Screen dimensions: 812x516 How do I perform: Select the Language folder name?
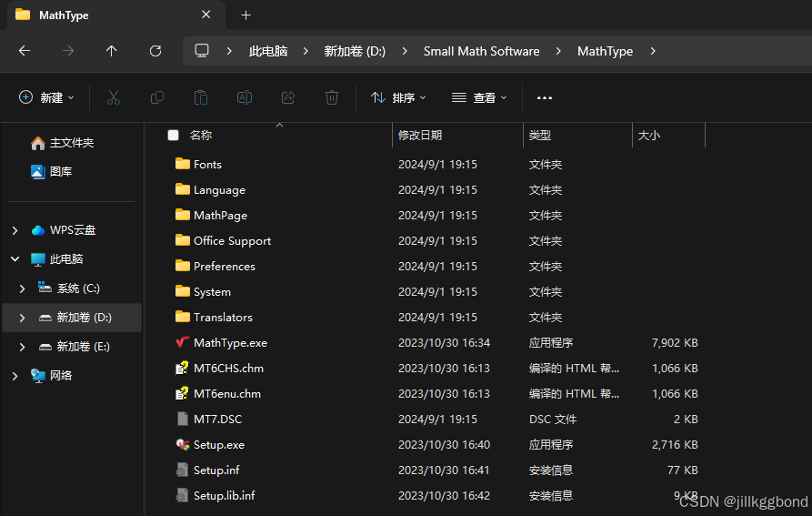coord(219,190)
